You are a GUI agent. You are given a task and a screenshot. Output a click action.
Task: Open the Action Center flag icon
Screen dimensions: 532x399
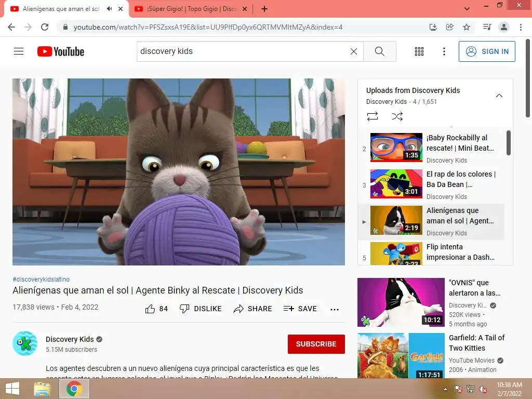(458, 389)
